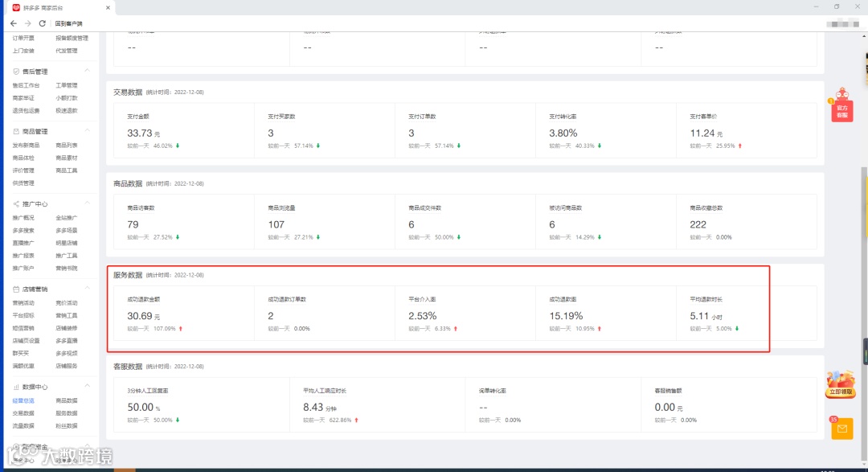Close the 拼多多 商家后台 tab
868x472 pixels.
point(108,8)
